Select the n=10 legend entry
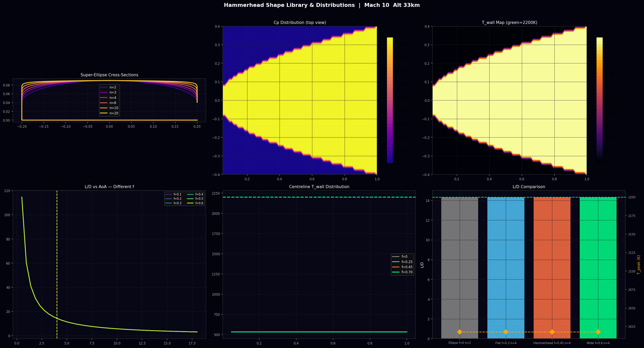Viewport: 644px width, 348px height. (109, 108)
